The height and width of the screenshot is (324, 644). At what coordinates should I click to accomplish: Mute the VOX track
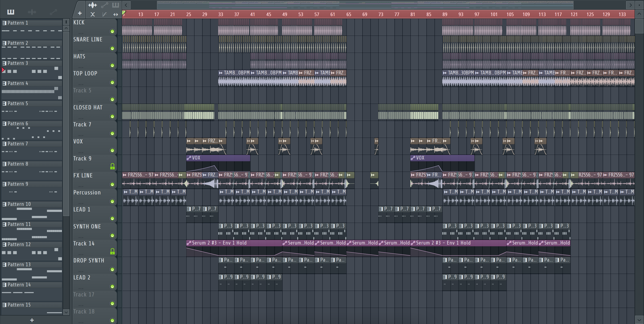(112, 151)
